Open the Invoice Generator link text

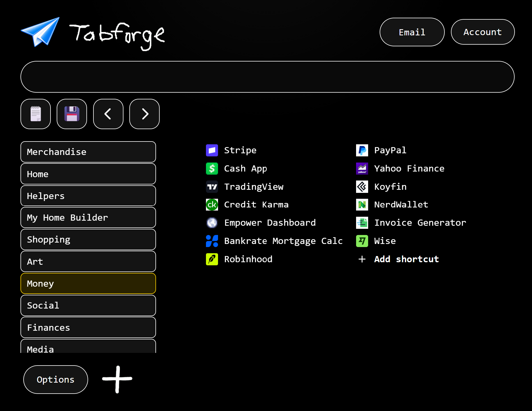tap(420, 223)
